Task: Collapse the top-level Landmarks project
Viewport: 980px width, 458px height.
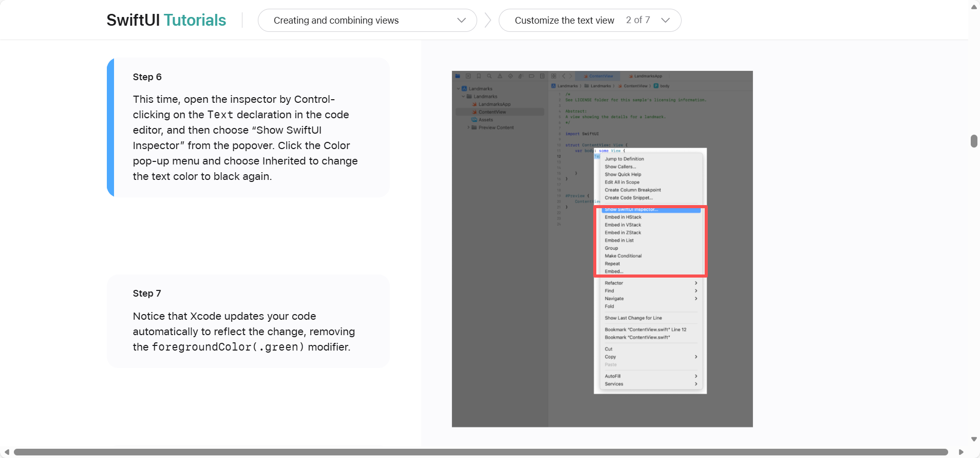Action: (458, 88)
